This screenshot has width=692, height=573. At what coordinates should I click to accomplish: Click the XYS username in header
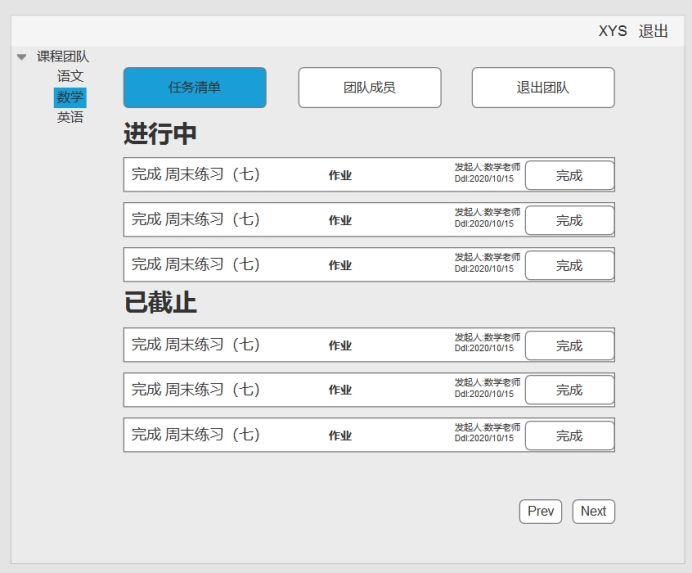pos(613,31)
